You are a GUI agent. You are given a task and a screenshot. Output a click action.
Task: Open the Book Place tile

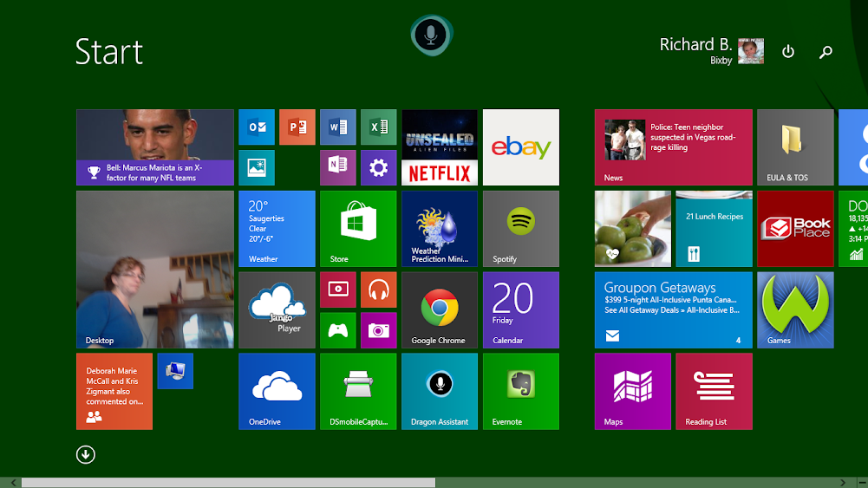tap(795, 229)
